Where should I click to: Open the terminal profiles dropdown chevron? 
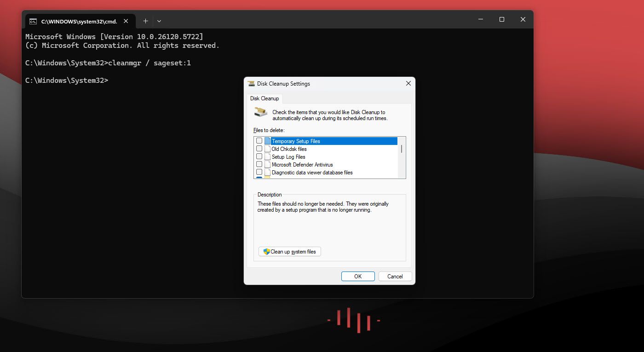point(159,21)
